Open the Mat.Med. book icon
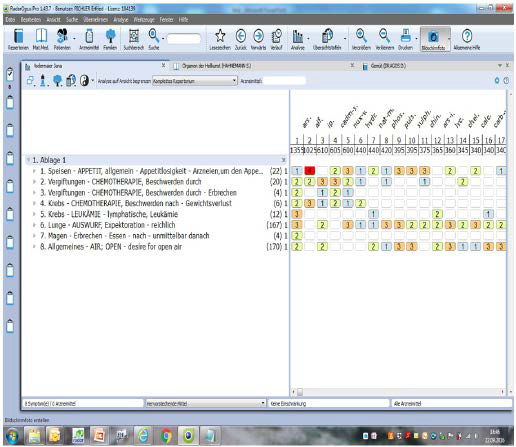Screen dimensions: 516x447 click(x=41, y=36)
